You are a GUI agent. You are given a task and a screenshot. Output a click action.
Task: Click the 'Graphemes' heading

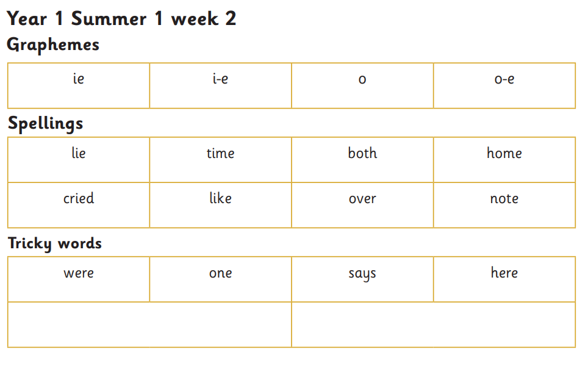[53, 45]
